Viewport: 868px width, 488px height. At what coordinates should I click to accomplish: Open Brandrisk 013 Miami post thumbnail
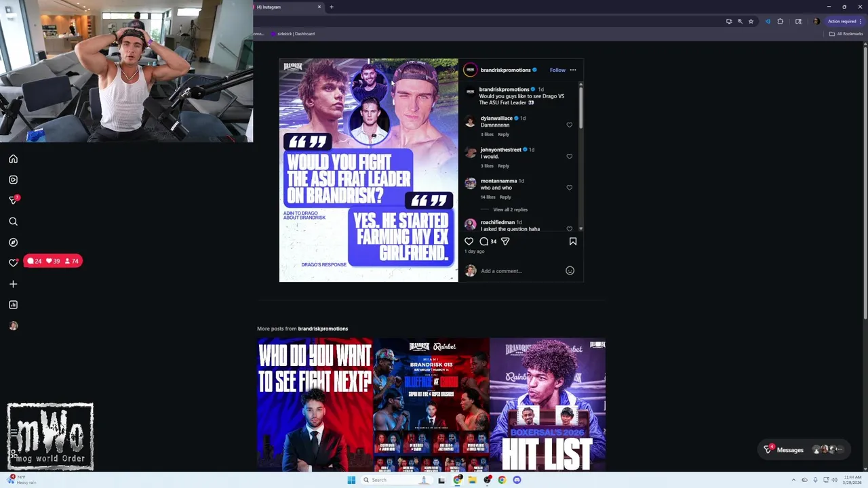431,404
